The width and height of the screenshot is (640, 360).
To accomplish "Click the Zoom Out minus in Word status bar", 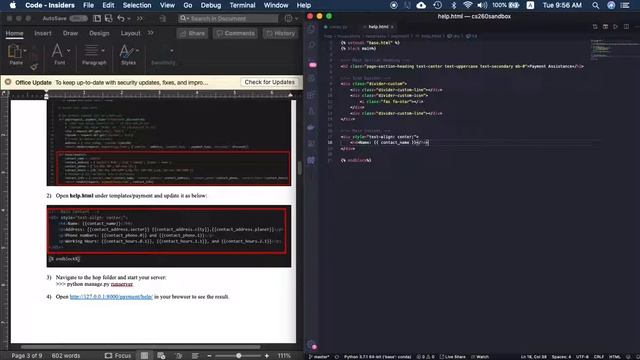I will [209, 356].
